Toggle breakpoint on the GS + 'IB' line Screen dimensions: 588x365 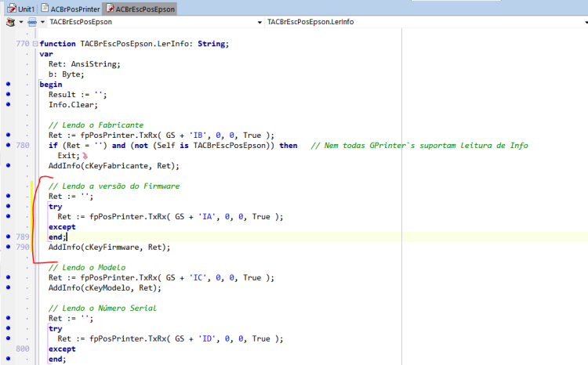click(9, 135)
